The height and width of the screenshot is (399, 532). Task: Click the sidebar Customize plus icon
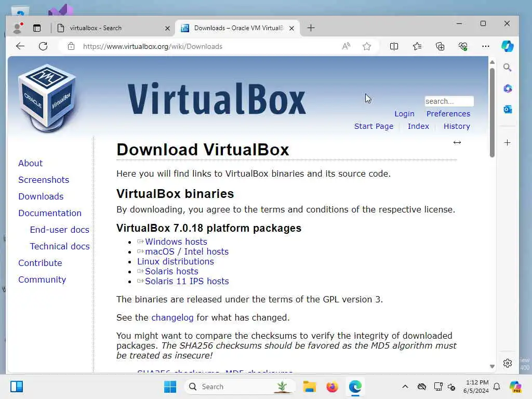pos(507,142)
